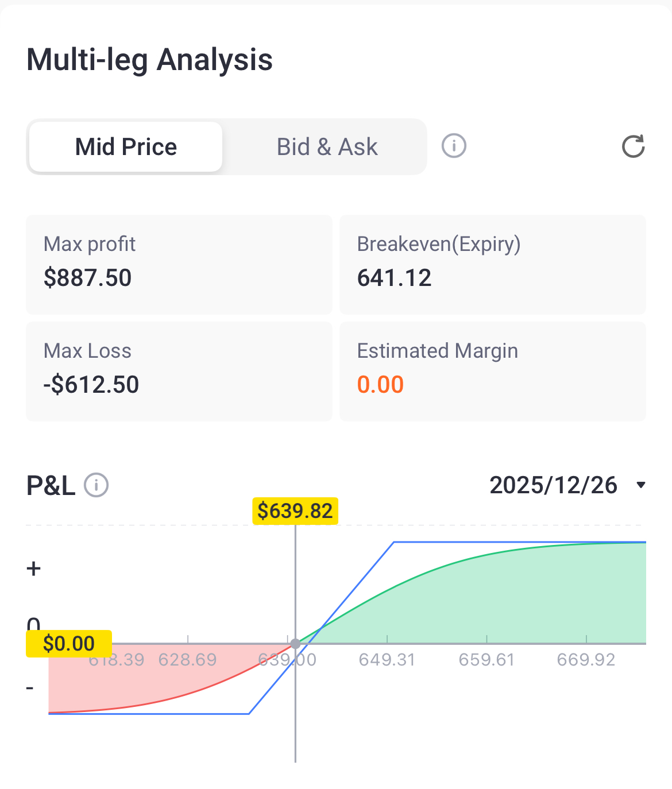This screenshot has width=672, height=789.
Task: Click the Estimated Margin 0.00 value
Action: click(x=380, y=384)
